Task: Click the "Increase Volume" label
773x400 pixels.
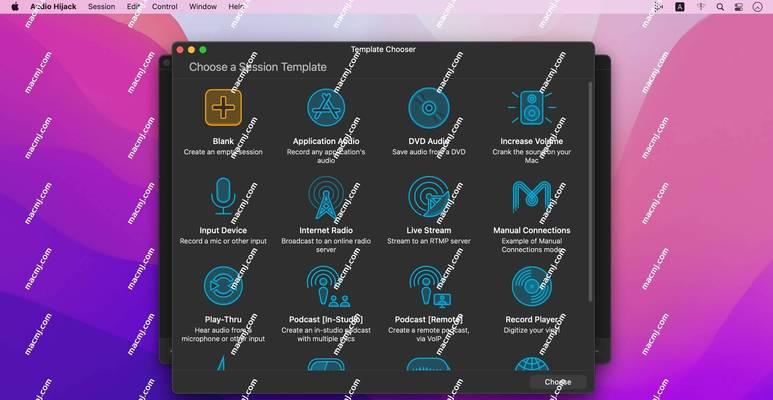Action: pyautogui.click(x=531, y=141)
